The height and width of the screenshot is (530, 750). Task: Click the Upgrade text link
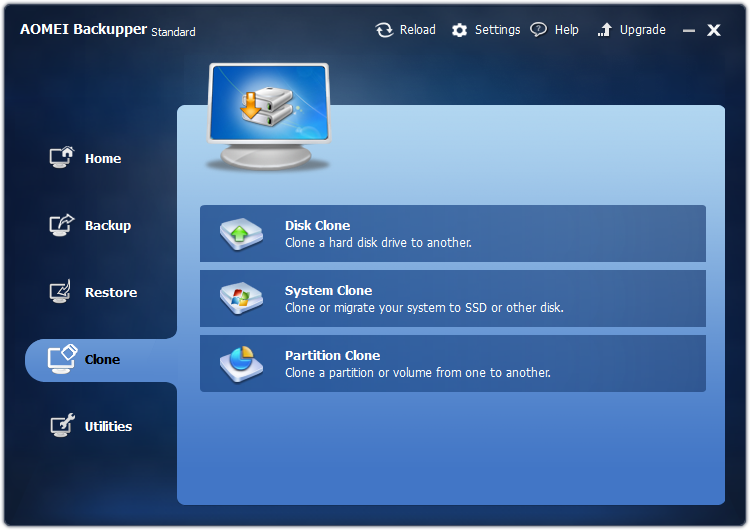[642, 30]
